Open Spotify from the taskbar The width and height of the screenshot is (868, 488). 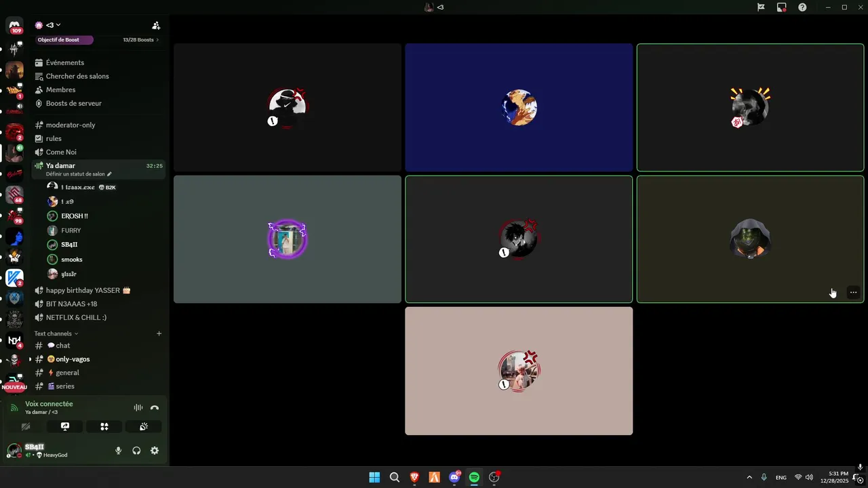[x=474, y=477]
